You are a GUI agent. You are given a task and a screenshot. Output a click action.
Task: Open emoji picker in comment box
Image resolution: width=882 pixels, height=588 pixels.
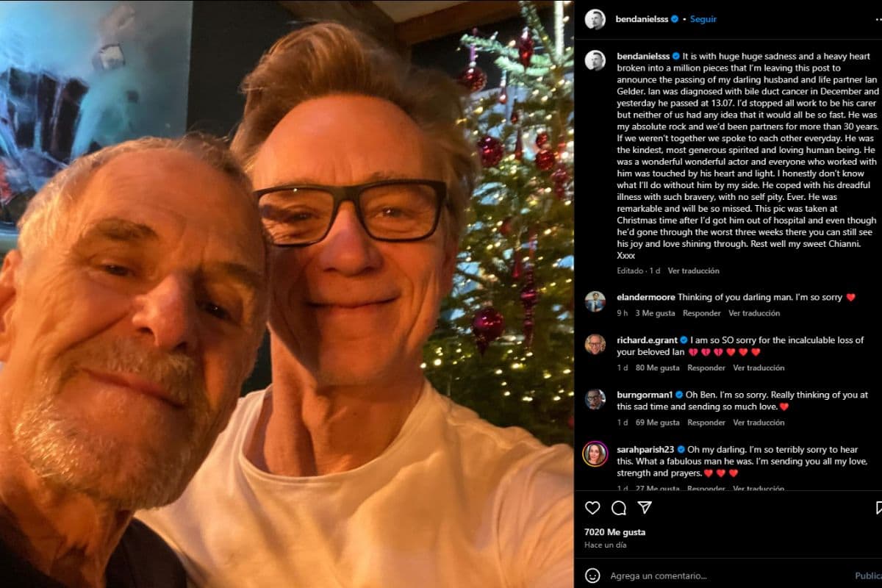tap(592, 576)
